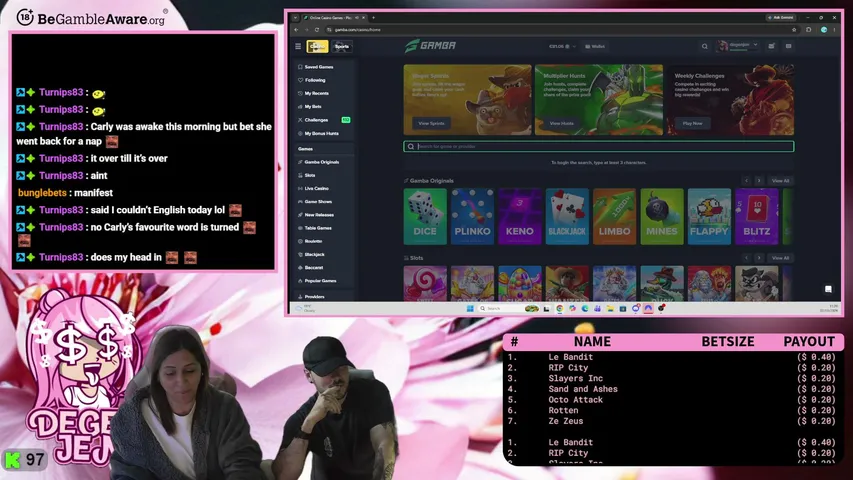Click Play Now on Weekly Challenges
The width and height of the screenshot is (853, 480).
(x=693, y=124)
